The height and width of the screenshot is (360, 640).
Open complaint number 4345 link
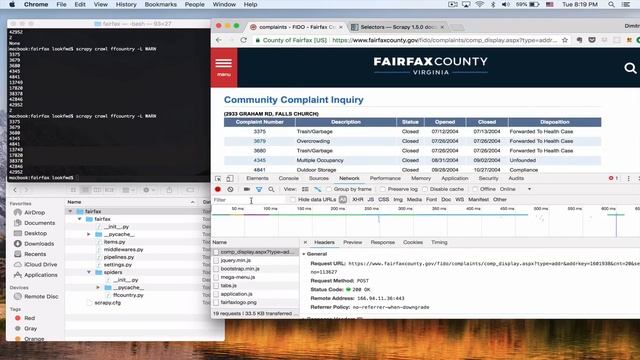(260, 160)
